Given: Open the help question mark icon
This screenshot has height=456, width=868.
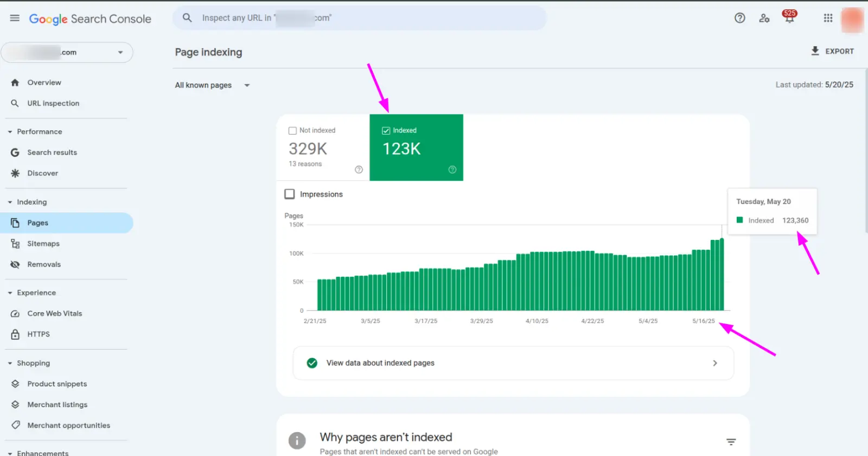Looking at the screenshot, I should pyautogui.click(x=740, y=18).
